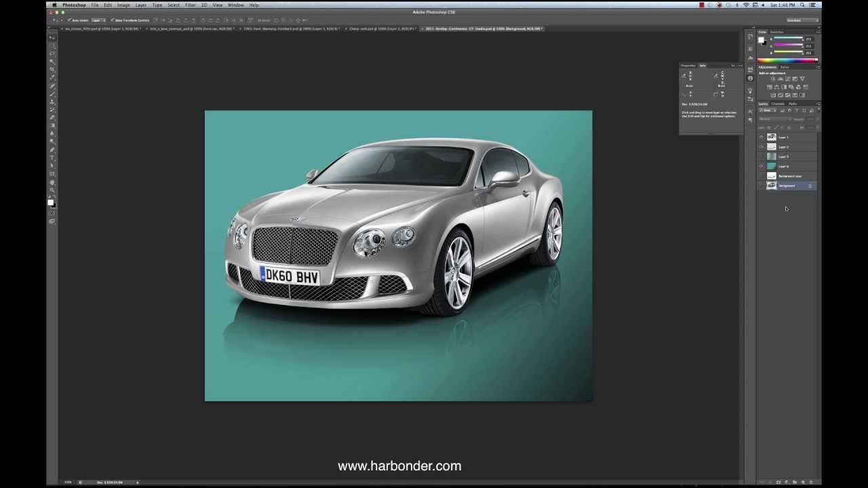Open Info panel from collapsed dock icon
This screenshot has height=488, width=868.
[750, 79]
